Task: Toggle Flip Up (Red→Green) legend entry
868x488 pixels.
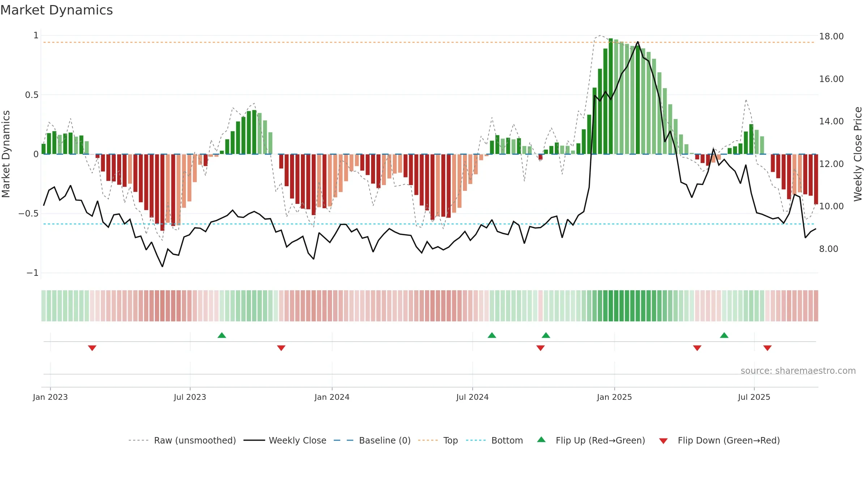Action: tap(591, 440)
